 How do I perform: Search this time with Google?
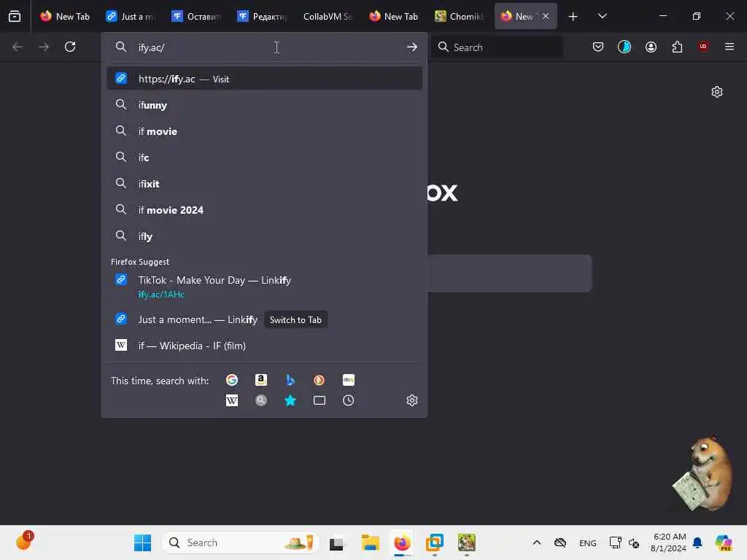[x=232, y=380]
